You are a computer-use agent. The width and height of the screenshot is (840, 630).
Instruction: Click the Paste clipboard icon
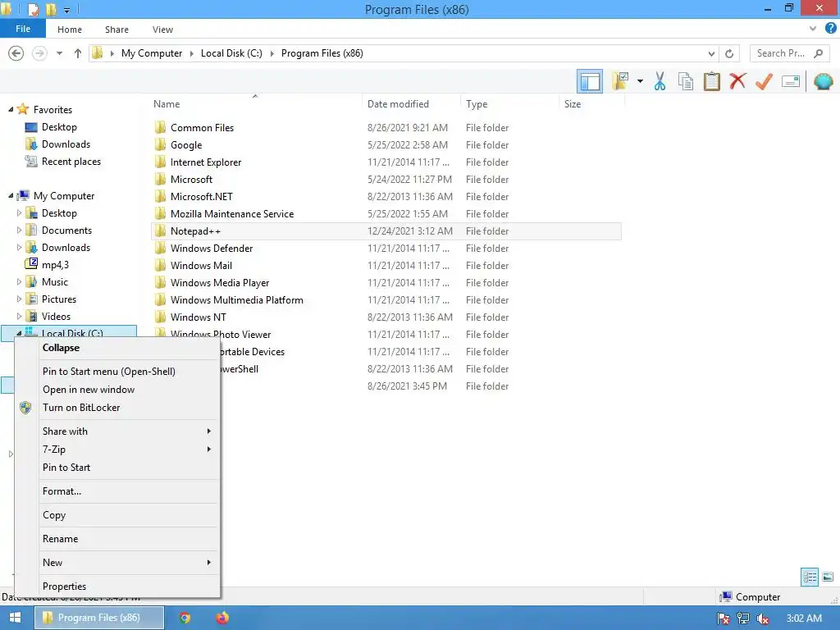711,81
